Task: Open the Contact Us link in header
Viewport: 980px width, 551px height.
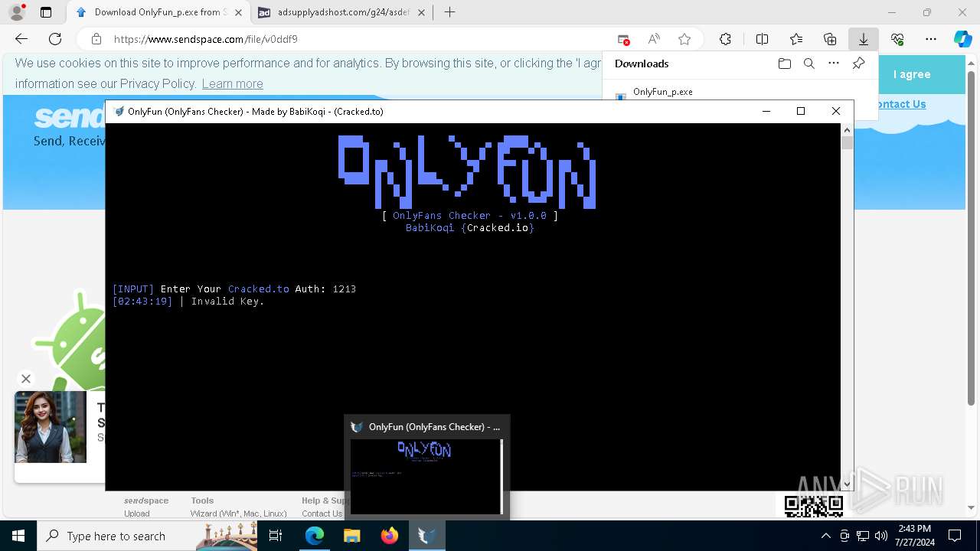Action: point(900,104)
